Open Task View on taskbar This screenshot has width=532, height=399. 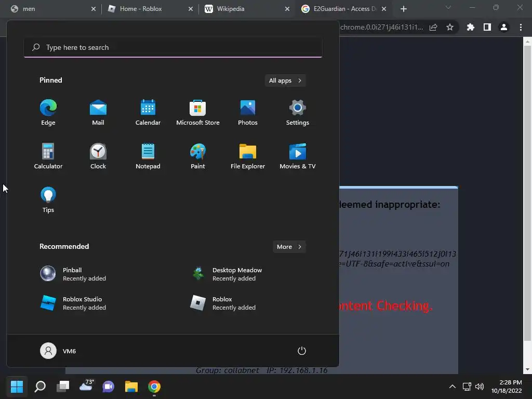[63, 386]
